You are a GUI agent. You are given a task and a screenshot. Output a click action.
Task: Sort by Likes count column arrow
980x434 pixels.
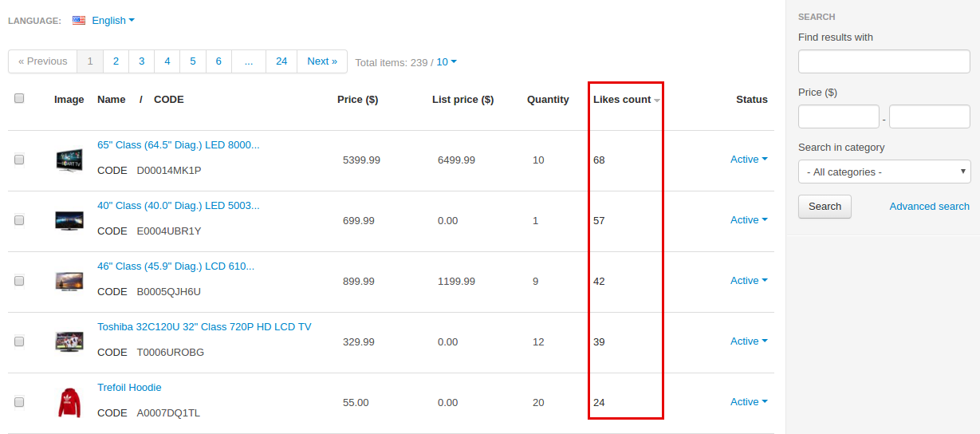(657, 101)
